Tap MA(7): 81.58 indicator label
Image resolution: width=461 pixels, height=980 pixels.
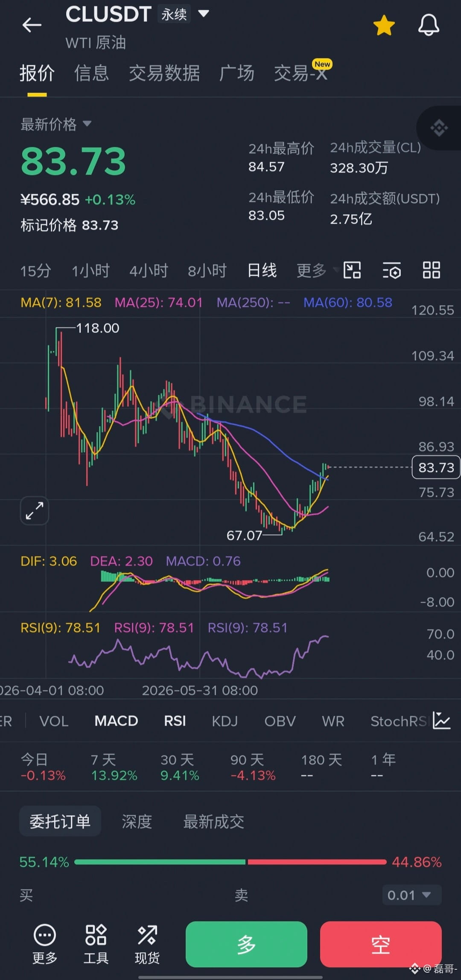point(61,303)
